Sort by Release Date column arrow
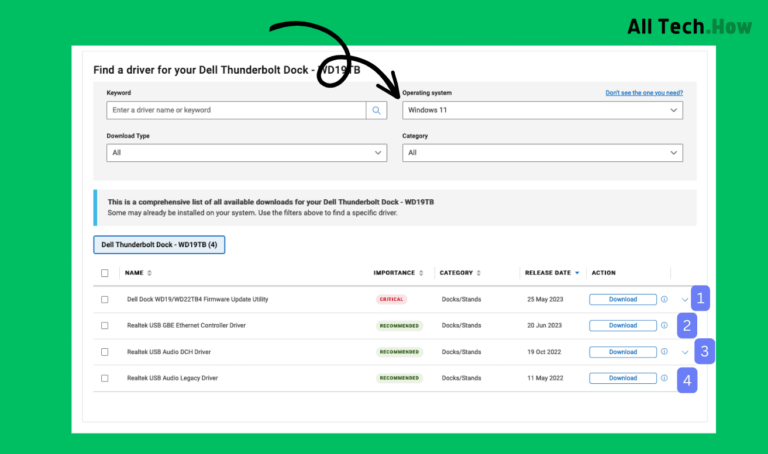The image size is (768, 454). tap(577, 273)
